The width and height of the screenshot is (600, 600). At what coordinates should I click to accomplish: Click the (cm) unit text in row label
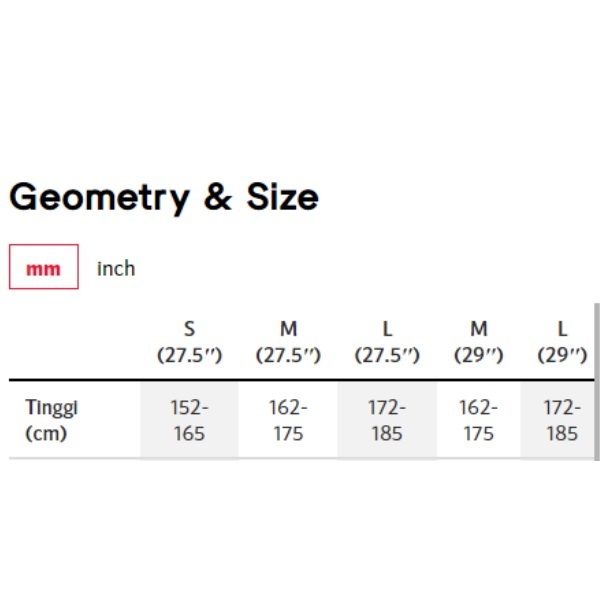46,434
